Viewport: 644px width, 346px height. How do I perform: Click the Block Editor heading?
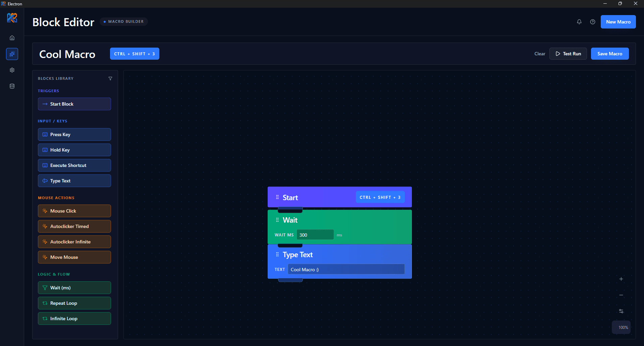pyautogui.click(x=63, y=22)
